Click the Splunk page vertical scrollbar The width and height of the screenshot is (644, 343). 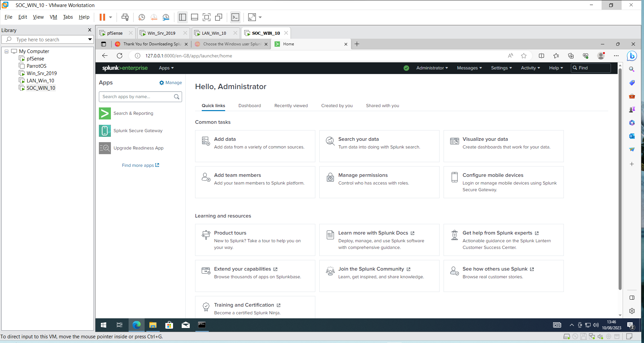tap(620, 180)
